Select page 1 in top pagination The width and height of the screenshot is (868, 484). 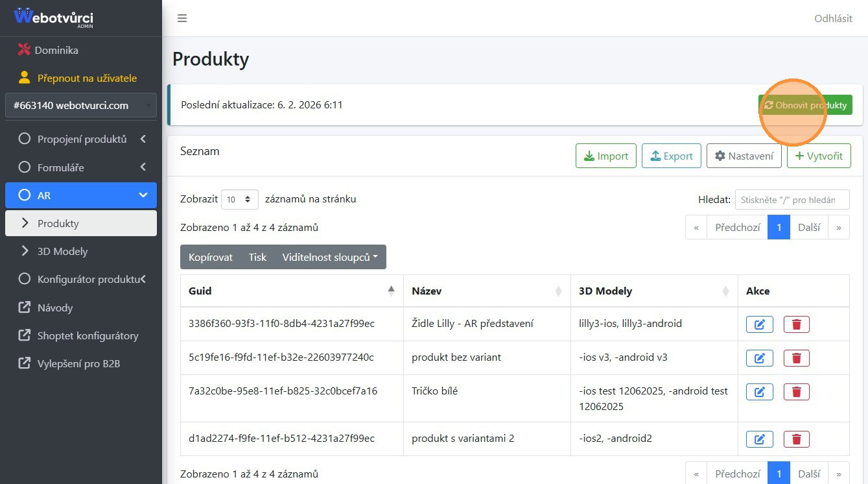[779, 227]
